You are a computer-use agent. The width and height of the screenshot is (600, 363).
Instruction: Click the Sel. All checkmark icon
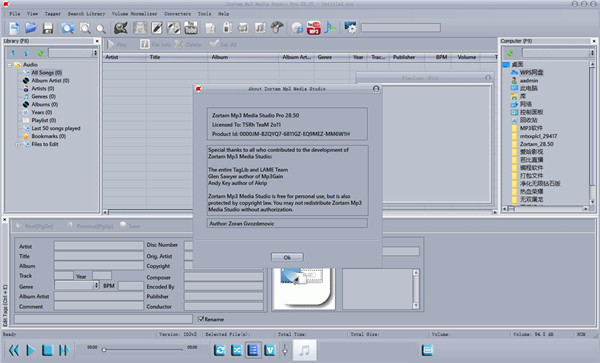click(214, 44)
